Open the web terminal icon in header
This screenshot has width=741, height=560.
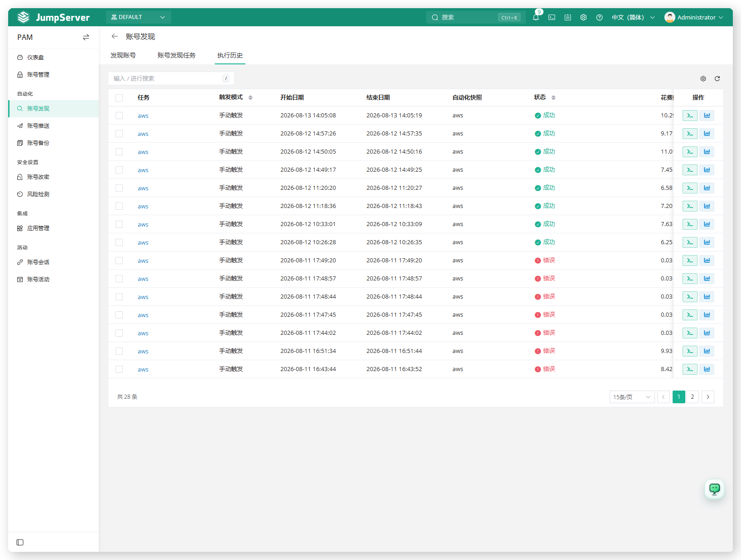tap(552, 17)
